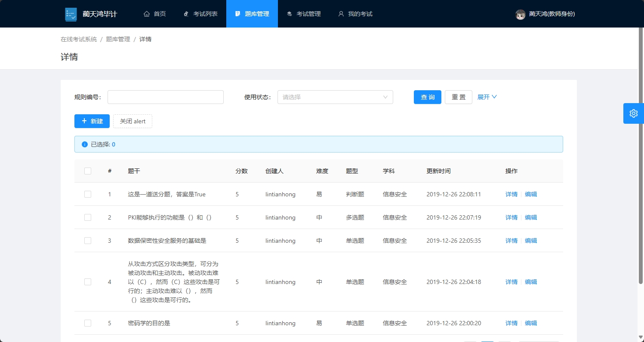The width and height of the screenshot is (644, 342).
Task: Open 我的考试 in the top navigation
Action: 355,14
